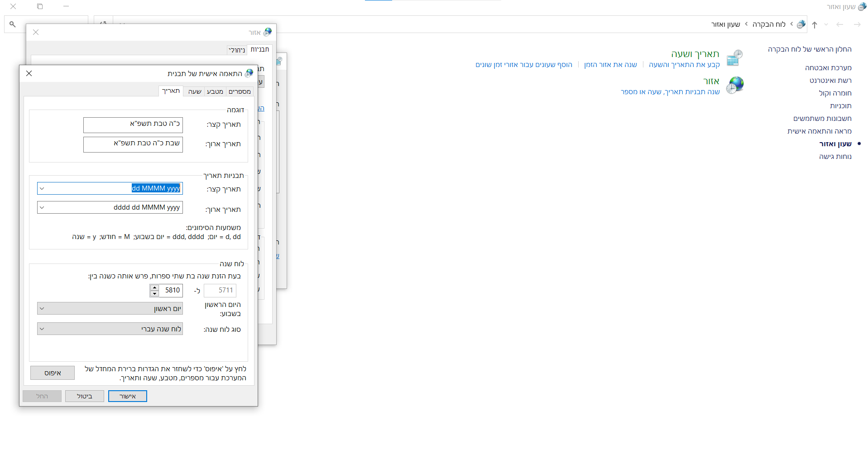Click the ביטול (Cancel) button

click(85, 396)
